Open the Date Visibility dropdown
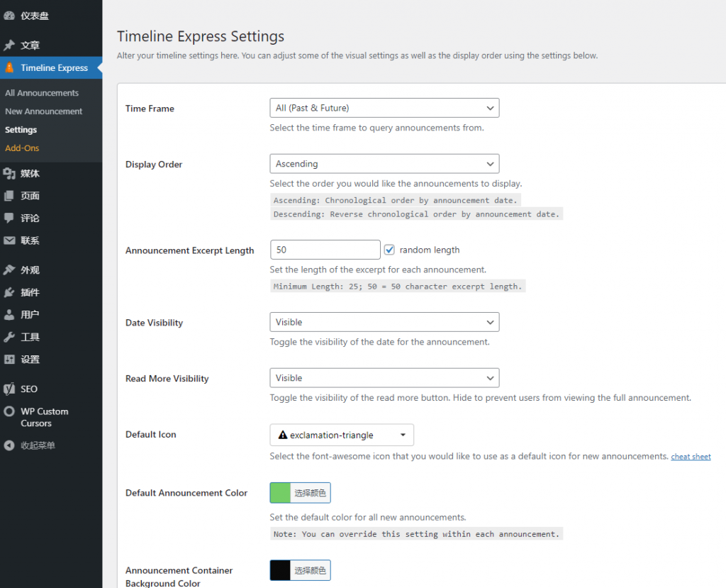This screenshot has width=726, height=588. tap(384, 322)
